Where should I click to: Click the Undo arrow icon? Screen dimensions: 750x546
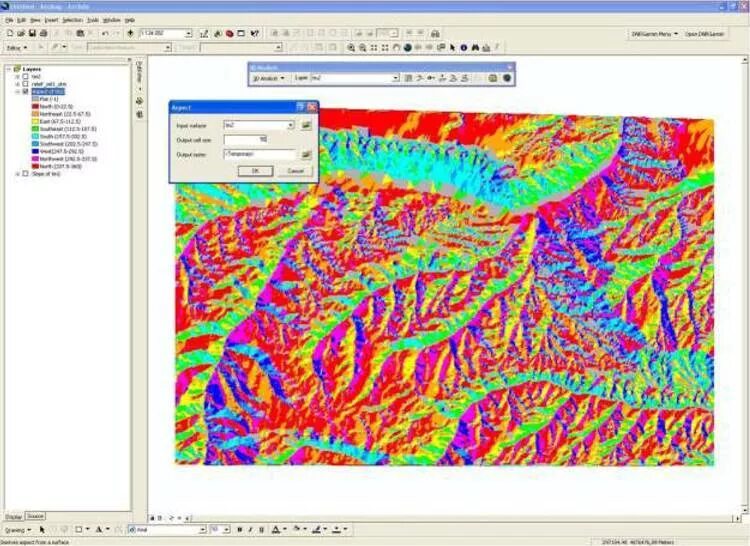105,33
